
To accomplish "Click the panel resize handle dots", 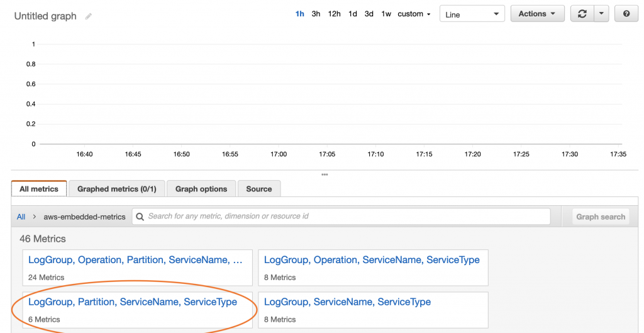I will click(325, 174).
